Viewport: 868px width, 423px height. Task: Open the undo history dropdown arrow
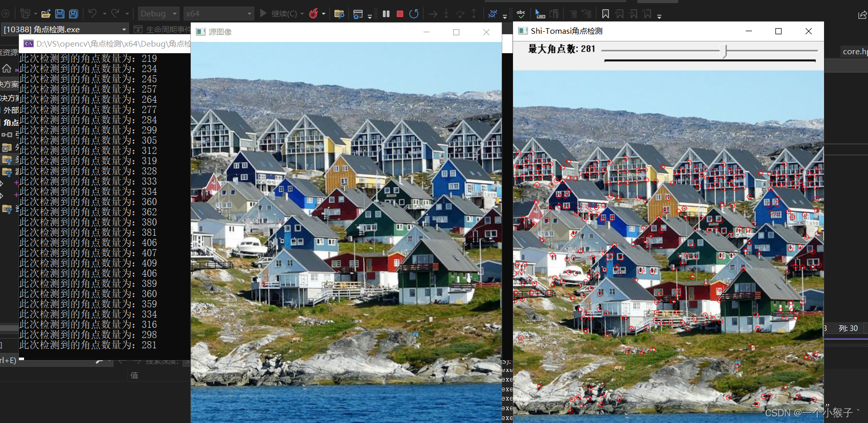pos(104,14)
